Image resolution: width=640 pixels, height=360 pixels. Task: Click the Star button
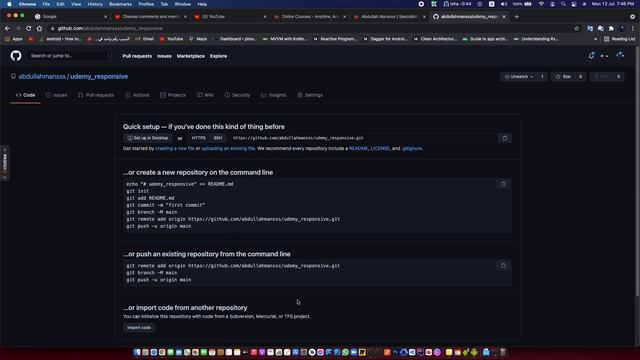pyautogui.click(x=563, y=77)
